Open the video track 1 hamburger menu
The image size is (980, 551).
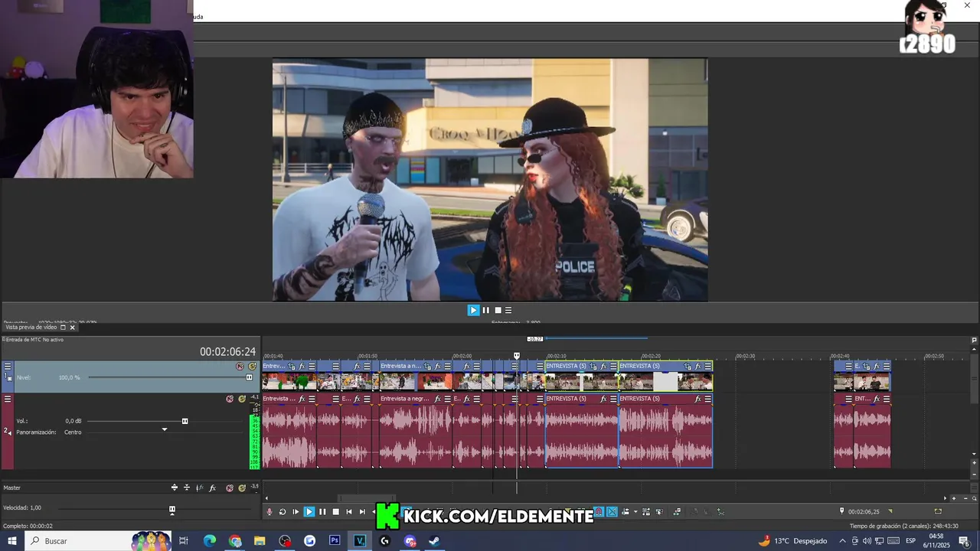point(8,367)
